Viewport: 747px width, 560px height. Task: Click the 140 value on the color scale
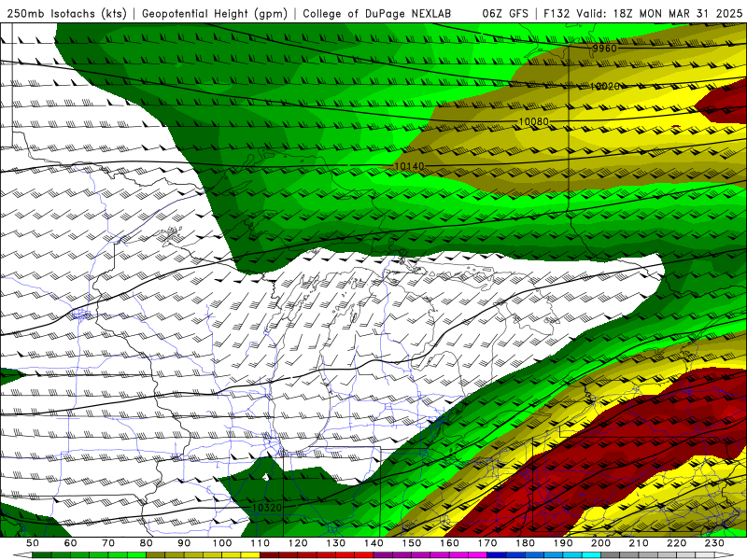coord(373,543)
